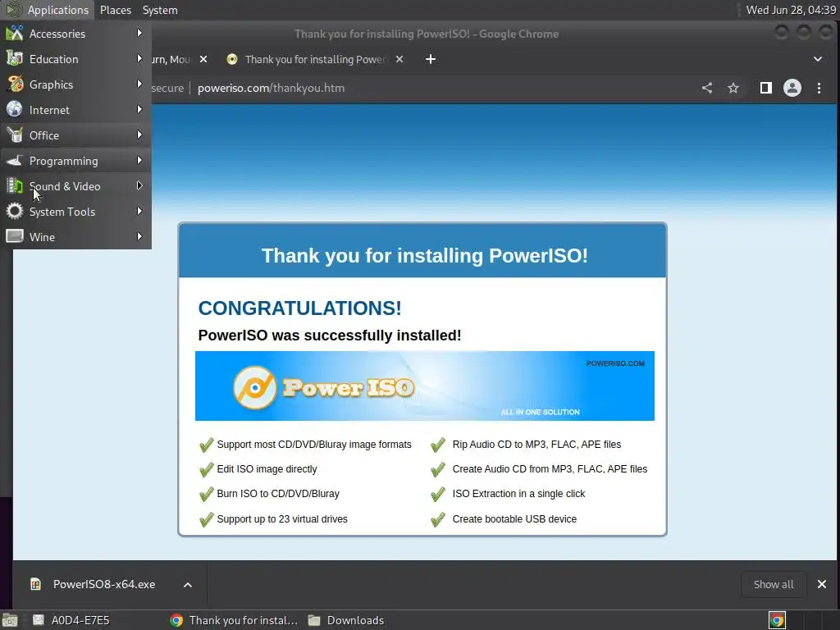This screenshot has height=630, width=840.
Task: Open the System menu
Action: (160, 10)
